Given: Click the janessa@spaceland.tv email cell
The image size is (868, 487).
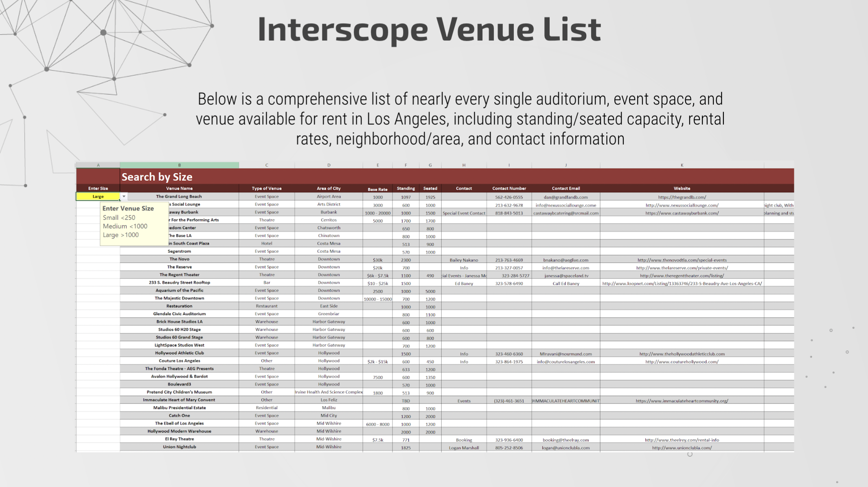Looking at the screenshot, I should tap(566, 276).
